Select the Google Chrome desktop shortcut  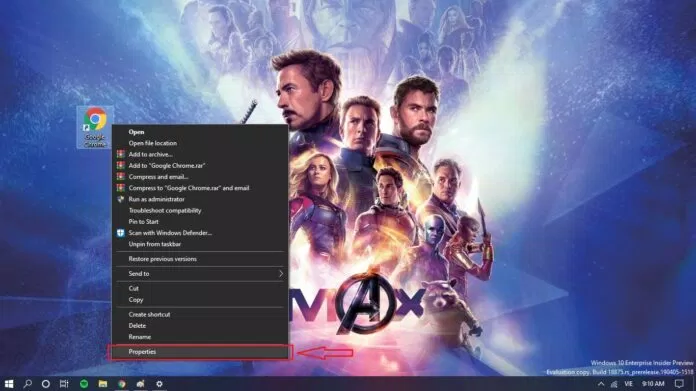point(95,127)
